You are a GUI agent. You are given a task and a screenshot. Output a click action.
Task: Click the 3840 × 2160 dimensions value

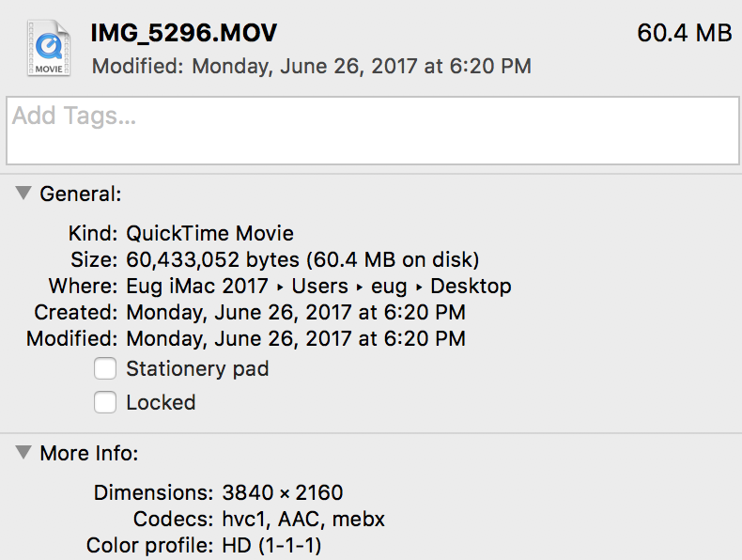282,491
